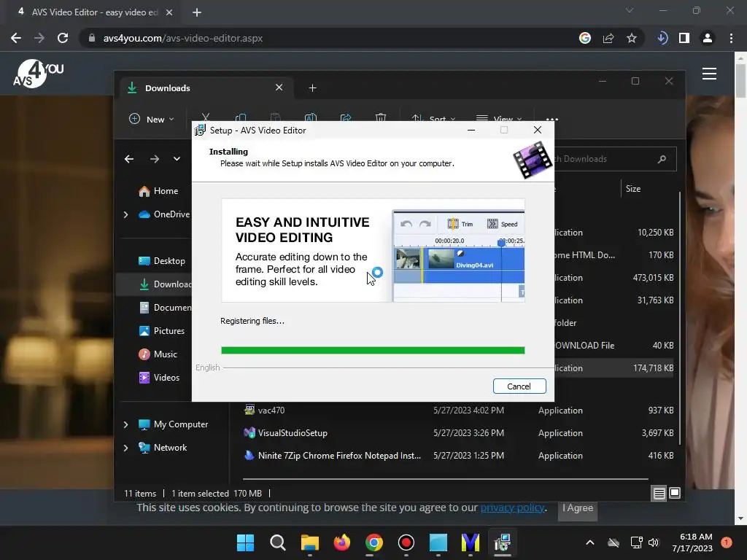
Task: Expand the OneDrive tree node
Action: coord(125,215)
